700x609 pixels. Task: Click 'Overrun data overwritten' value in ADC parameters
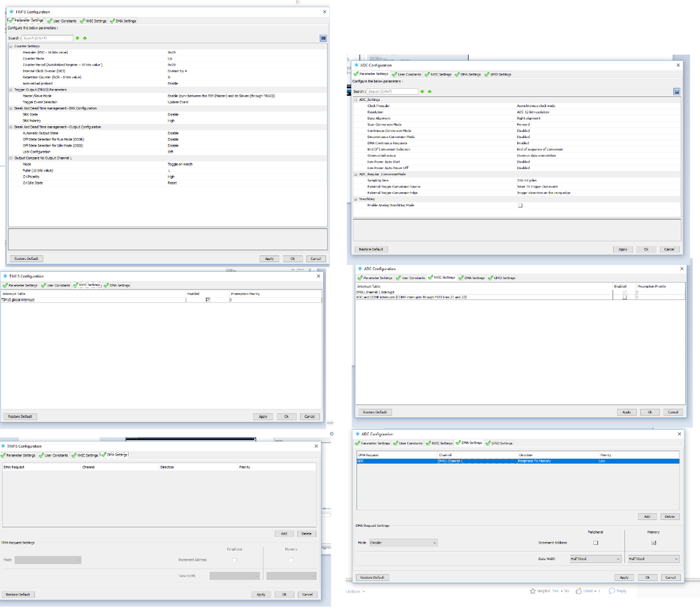[x=536, y=156]
